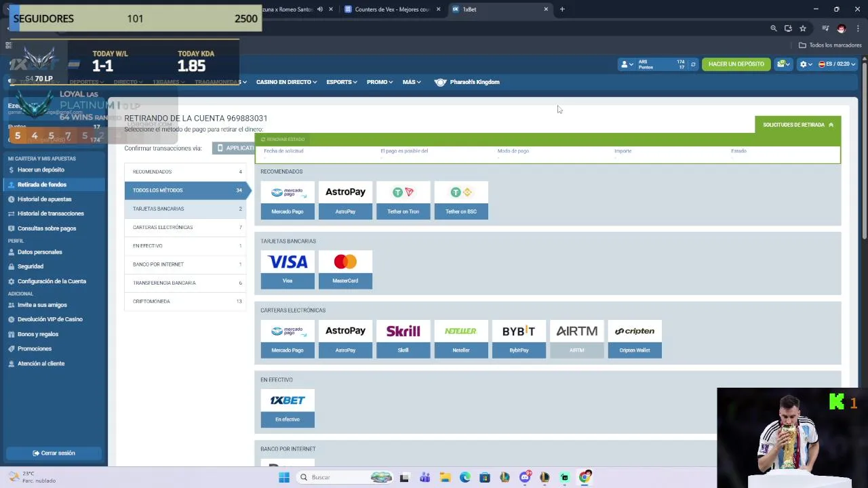The image size is (868, 488).
Task: Bookmark this page with the star icon
Action: [803, 28]
